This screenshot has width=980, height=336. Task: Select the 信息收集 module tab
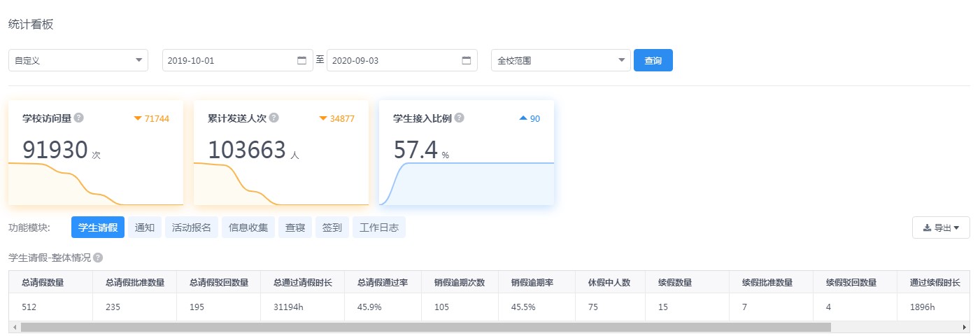tap(248, 227)
